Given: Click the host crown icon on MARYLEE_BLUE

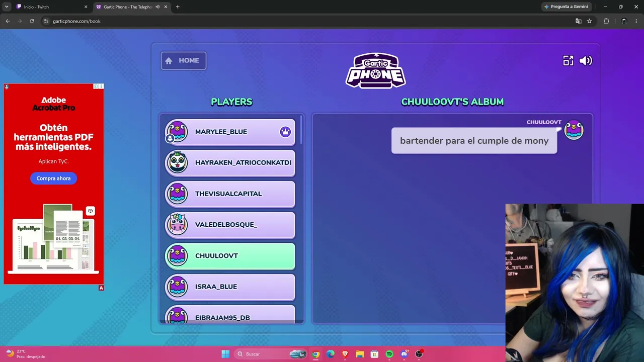Looking at the screenshot, I should (285, 132).
